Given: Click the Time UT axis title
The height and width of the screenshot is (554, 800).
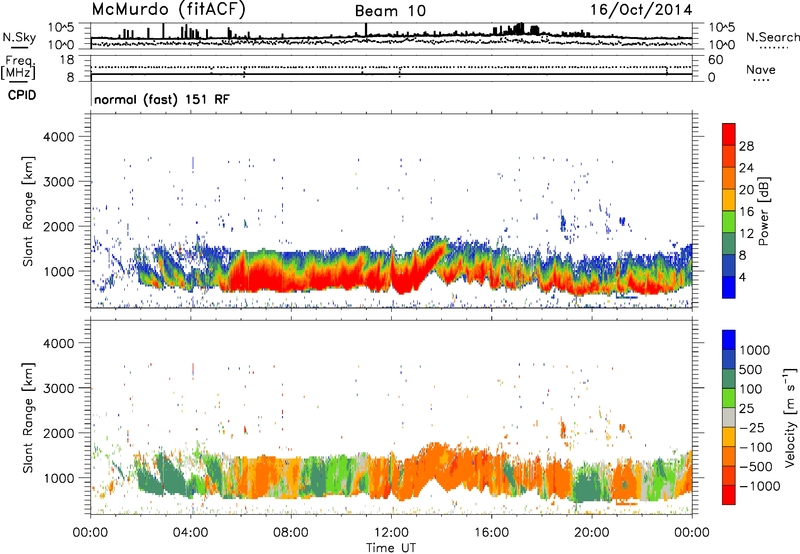Looking at the screenshot, I should [x=391, y=548].
